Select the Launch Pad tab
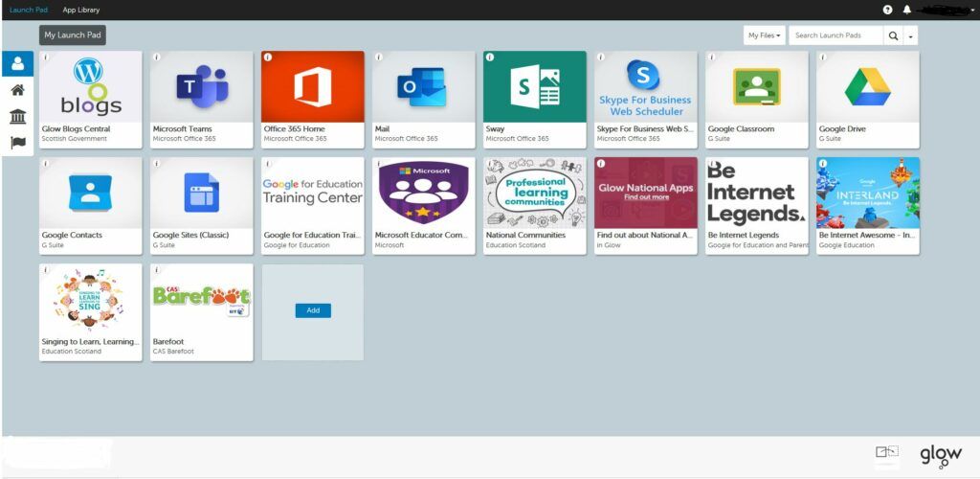The image size is (980, 479). coord(28,10)
